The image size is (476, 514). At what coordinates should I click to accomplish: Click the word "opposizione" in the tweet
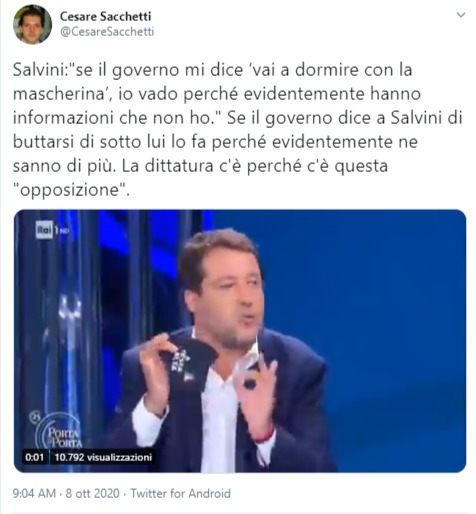click(70, 190)
